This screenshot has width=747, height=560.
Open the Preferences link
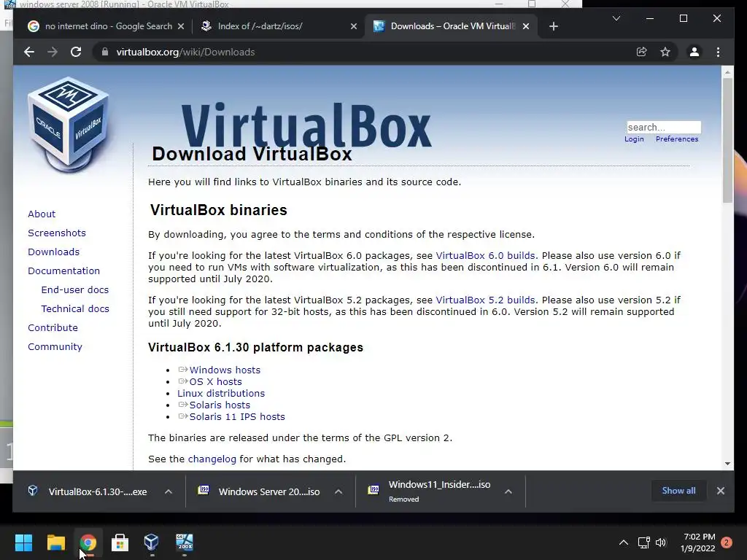676,139
